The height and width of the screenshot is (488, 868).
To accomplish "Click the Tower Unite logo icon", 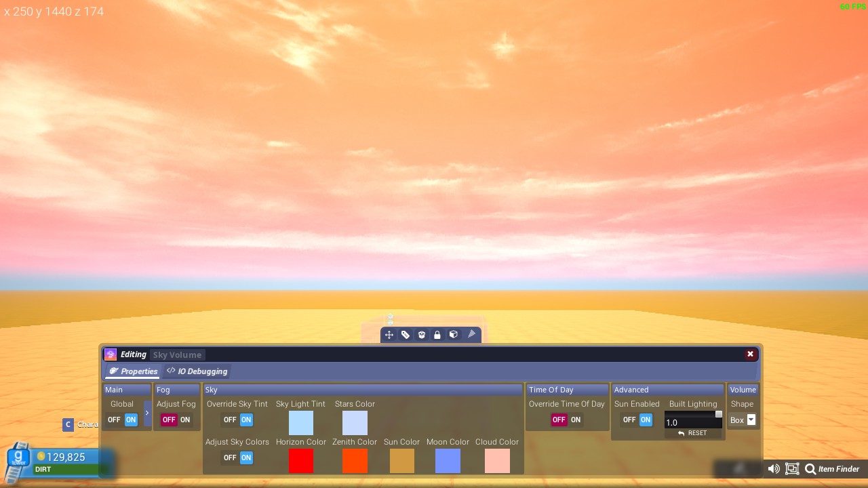I will pyautogui.click(x=18, y=460).
